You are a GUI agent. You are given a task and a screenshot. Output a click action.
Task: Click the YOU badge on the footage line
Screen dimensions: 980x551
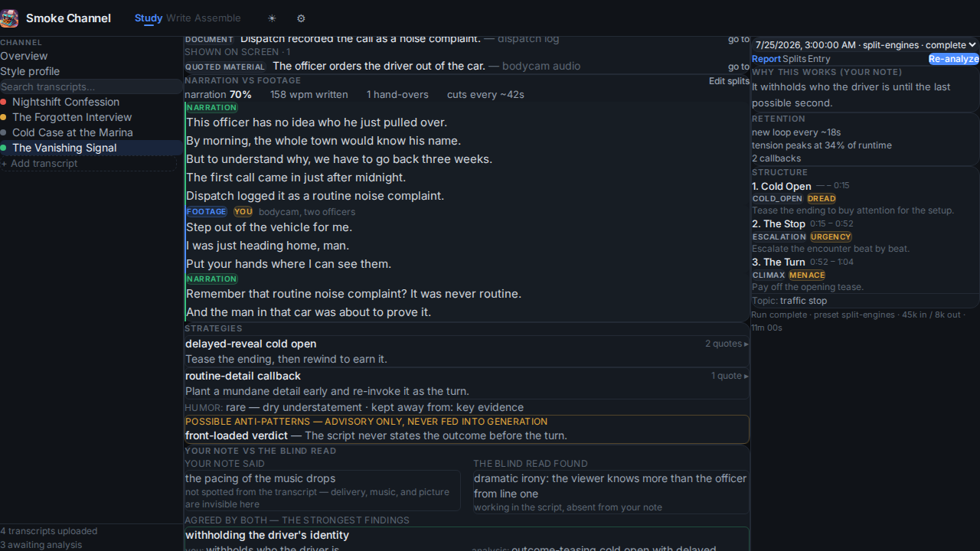pos(243,212)
